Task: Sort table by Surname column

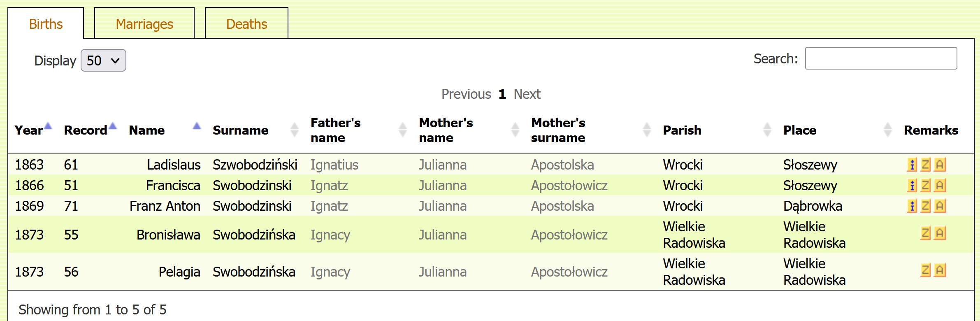Action: pos(240,130)
